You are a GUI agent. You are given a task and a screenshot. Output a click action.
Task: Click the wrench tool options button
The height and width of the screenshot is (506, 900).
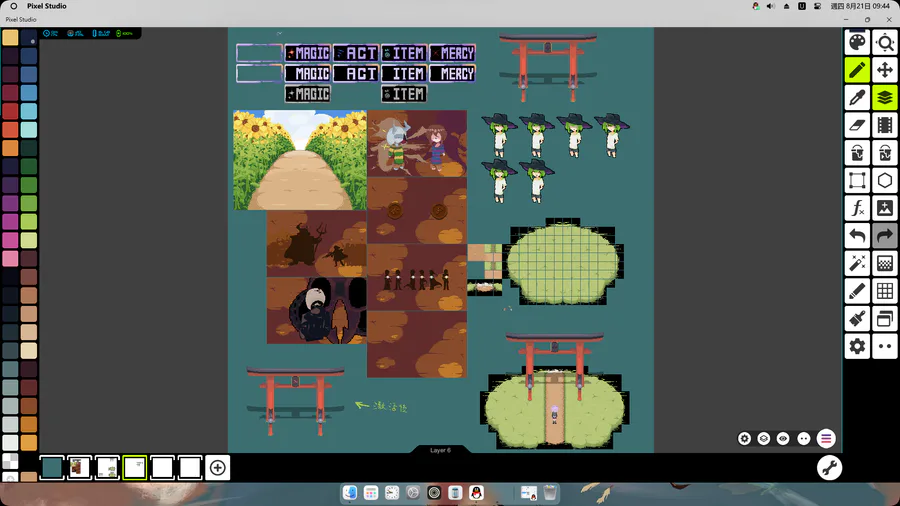829,468
